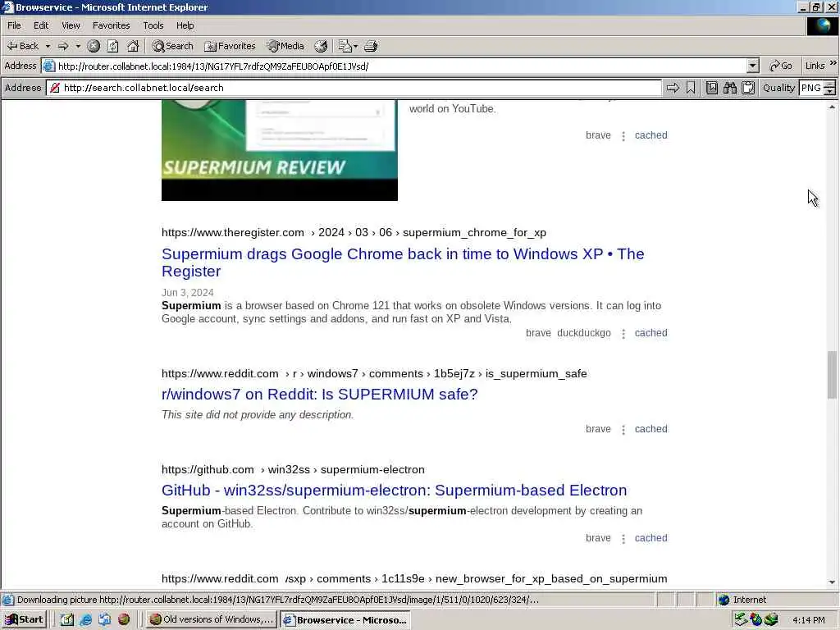Open the Tools menu
Screen dimensions: 840x630
[x=153, y=25]
